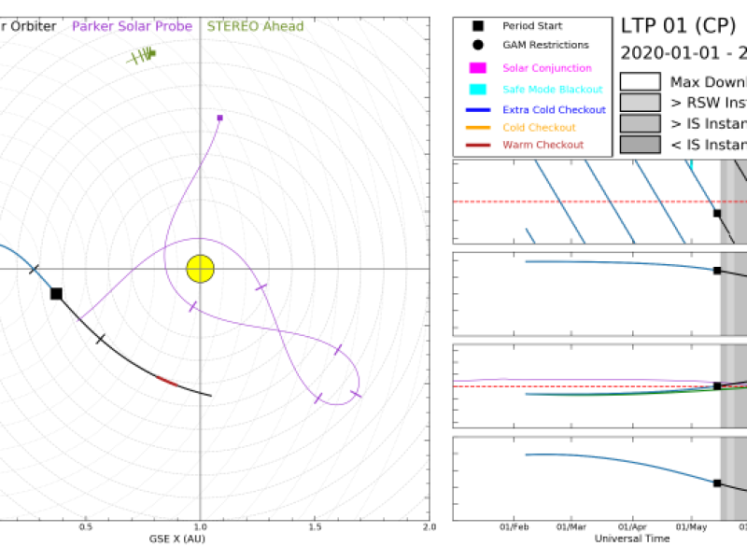Click the black square in the topmost time panel
The width and height of the screenshot is (747, 560).
click(x=717, y=214)
